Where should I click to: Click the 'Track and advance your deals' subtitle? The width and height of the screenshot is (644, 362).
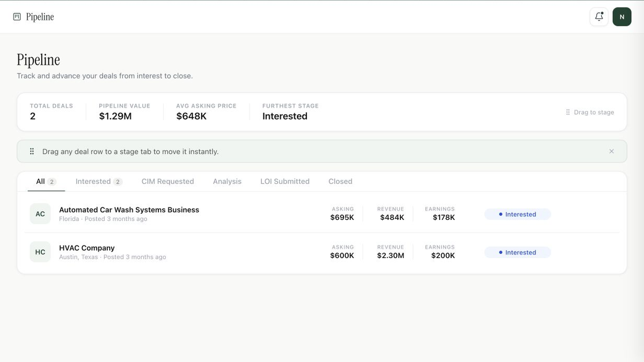[x=105, y=76]
